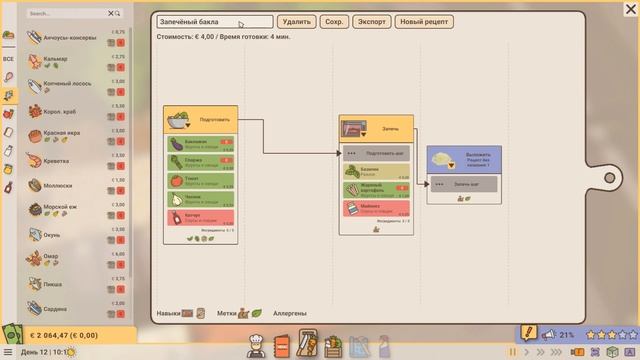Click the Майонез ingredient in bake step

pos(376,209)
